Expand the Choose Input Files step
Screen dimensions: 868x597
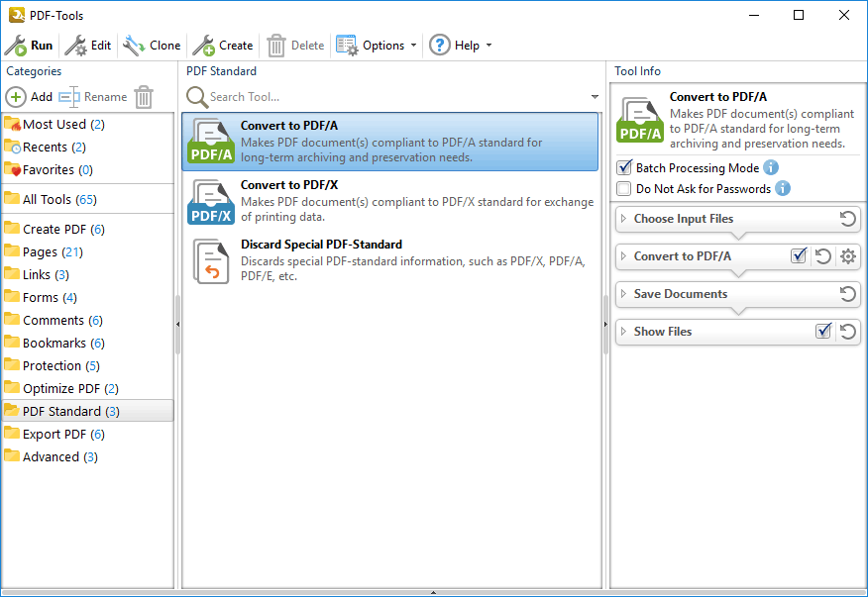pos(624,219)
